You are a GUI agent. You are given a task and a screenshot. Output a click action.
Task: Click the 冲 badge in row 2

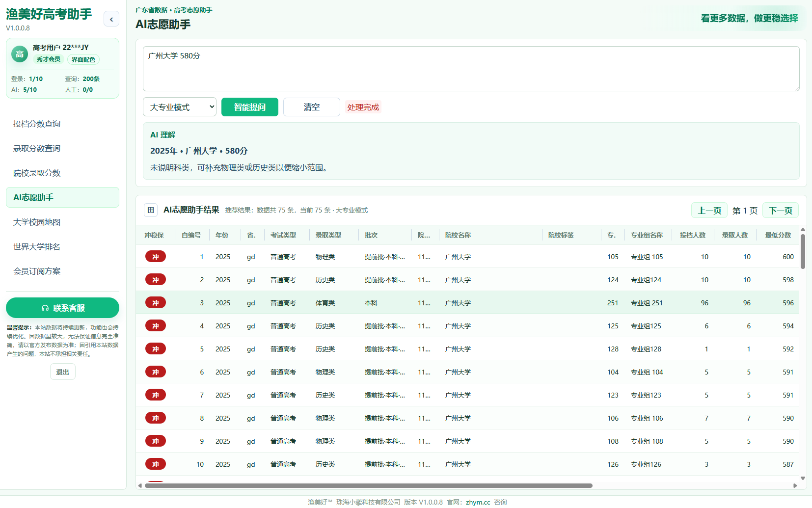pyautogui.click(x=156, y=280)
